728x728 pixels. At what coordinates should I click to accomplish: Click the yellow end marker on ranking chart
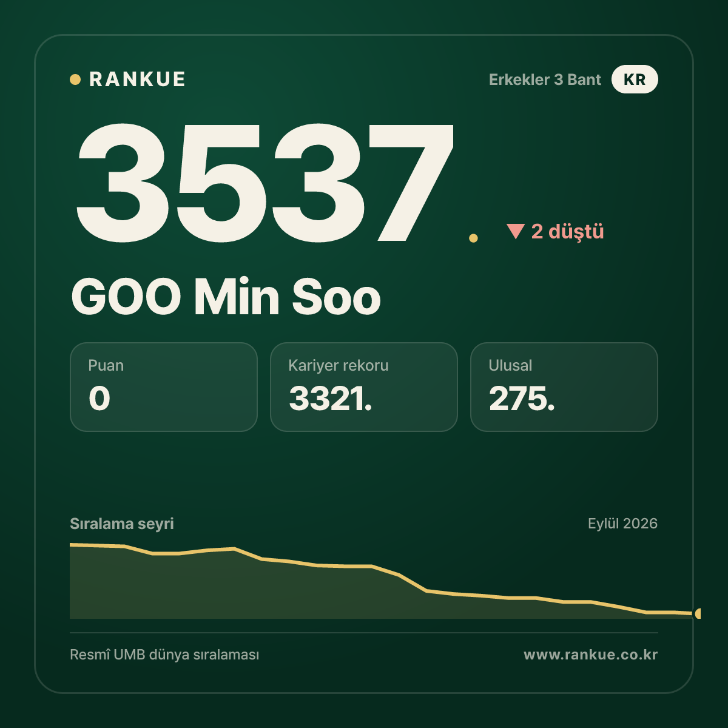698,613
